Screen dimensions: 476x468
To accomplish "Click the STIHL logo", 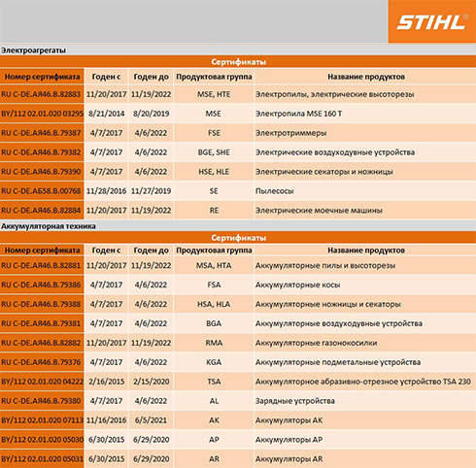I will point(432,21).
